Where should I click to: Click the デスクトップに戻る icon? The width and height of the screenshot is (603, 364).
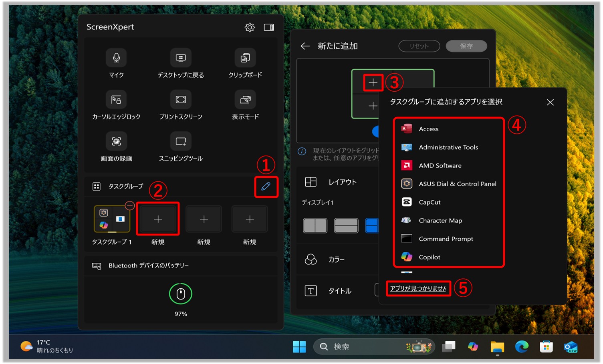click(x=181, y=58)
